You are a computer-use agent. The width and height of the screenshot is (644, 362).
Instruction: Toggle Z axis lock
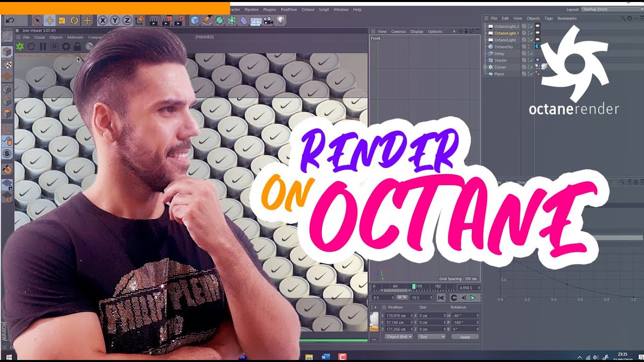(x=127, y=21)
